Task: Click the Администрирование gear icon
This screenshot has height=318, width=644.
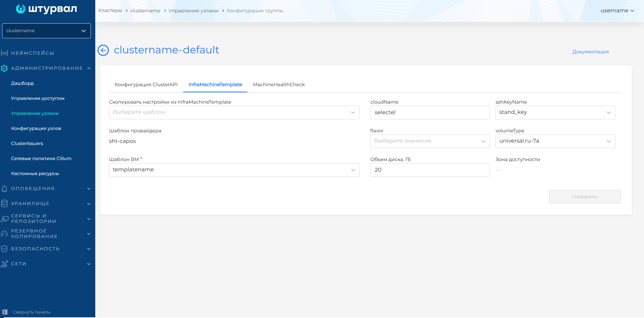Action: click(x=4, y=68)
